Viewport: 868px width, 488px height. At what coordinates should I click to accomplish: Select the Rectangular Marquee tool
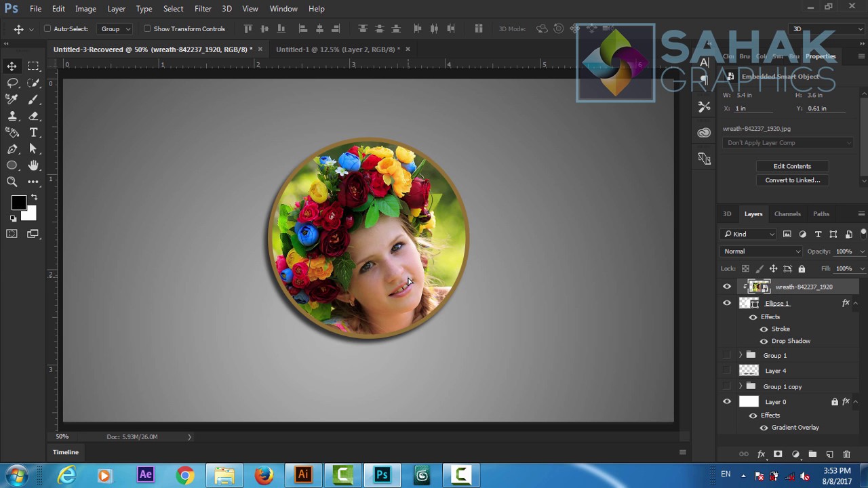coord(33,66)
